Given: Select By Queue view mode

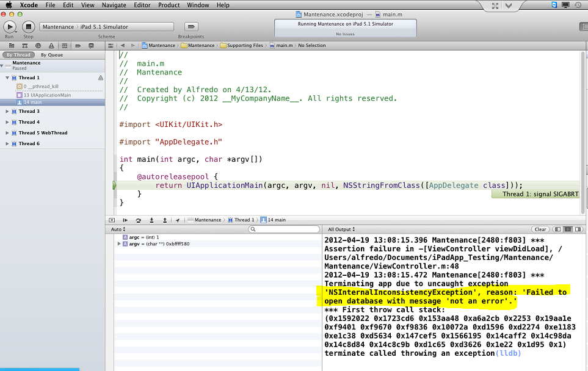Looking at the screenshot, I should [52, 55].
